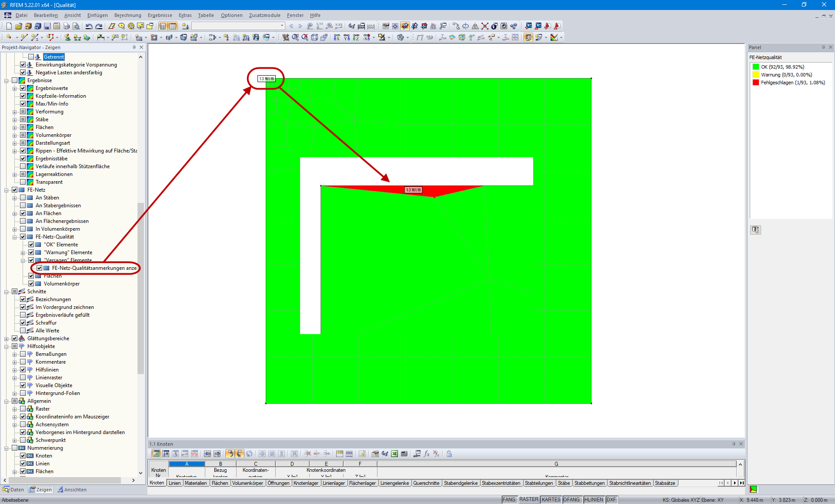Select the Export to Excel icon in table toolbar
The image size is (835, 504).
pyautogui.click(x=395, y=454)
